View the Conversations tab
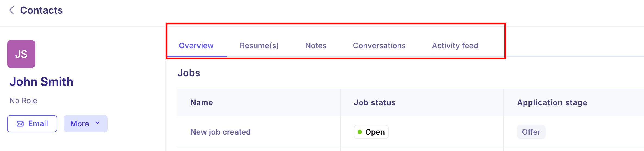 pyautogui.click(x=379, y=46)
